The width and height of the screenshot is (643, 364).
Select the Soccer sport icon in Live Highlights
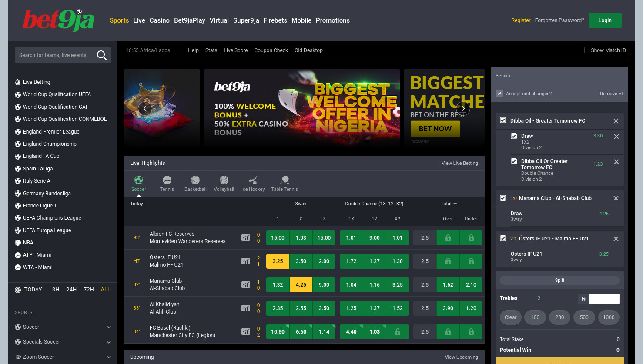[139, 184]
